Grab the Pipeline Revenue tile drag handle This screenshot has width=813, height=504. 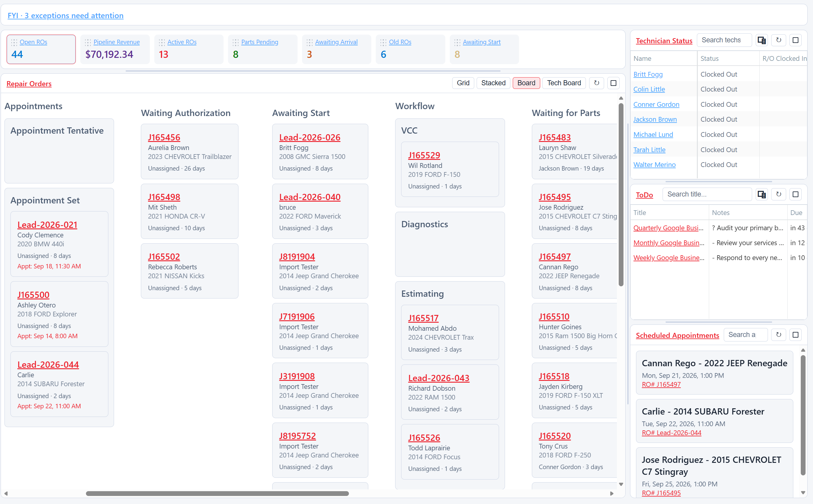88,42
